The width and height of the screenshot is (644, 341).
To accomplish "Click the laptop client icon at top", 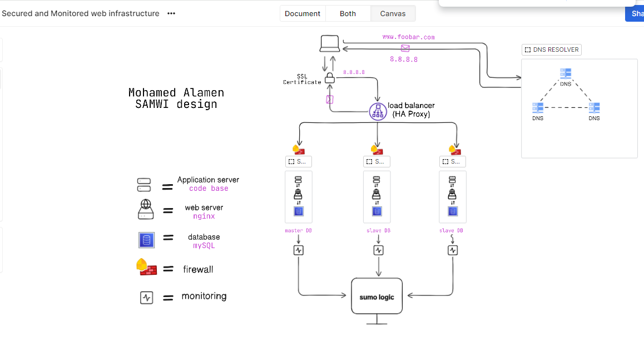I will pyautogui.click(x=329, y=42).
